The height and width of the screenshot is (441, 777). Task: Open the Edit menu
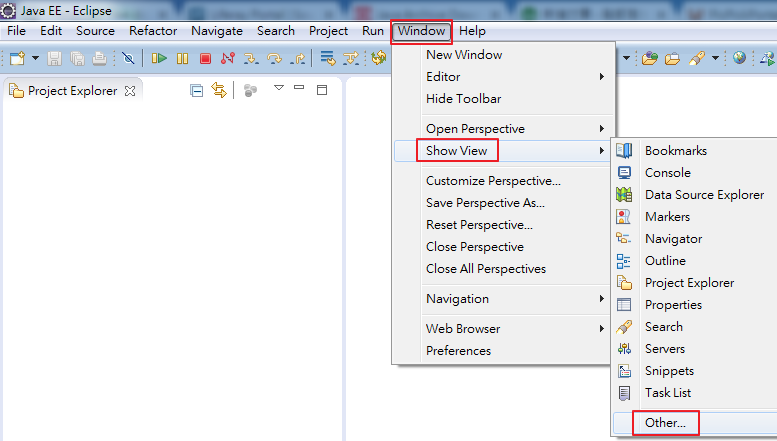click(51, 31)
